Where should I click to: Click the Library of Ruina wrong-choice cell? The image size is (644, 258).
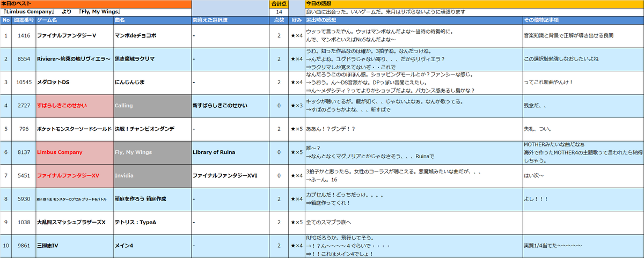(x=230, y=152)
